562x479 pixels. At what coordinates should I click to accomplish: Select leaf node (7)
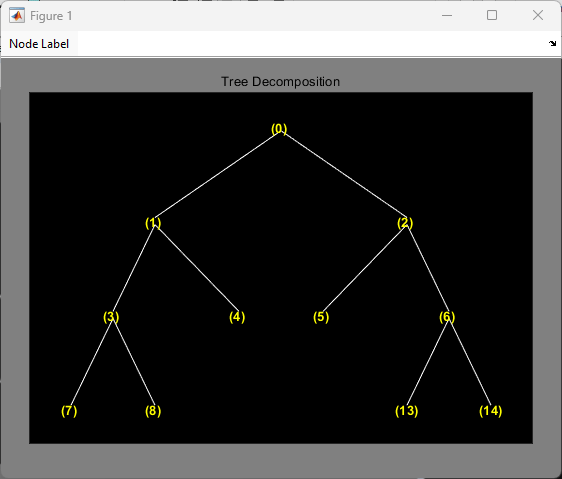click(x=69, y=411)
